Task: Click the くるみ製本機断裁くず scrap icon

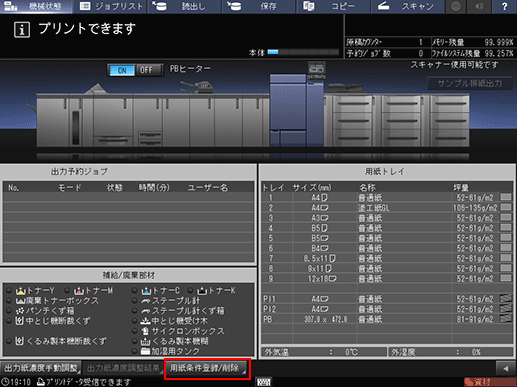Action: tap(20, 341)
